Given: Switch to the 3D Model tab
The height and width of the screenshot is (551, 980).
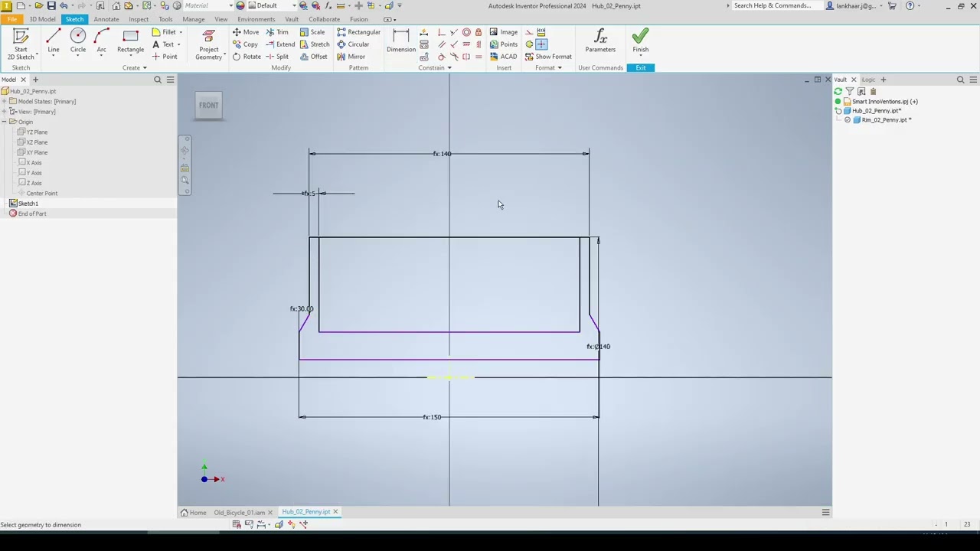Looking at the screenshot, I should [x=42, y=19].
